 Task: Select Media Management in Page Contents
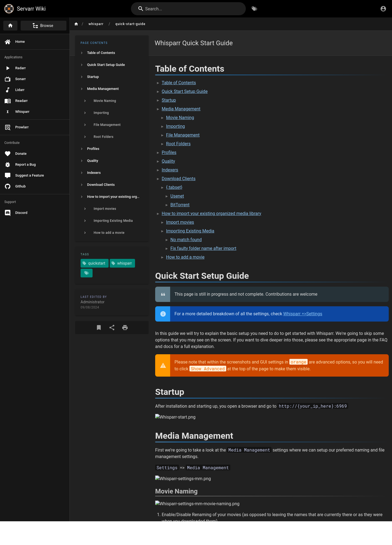[x=112, y=89]
